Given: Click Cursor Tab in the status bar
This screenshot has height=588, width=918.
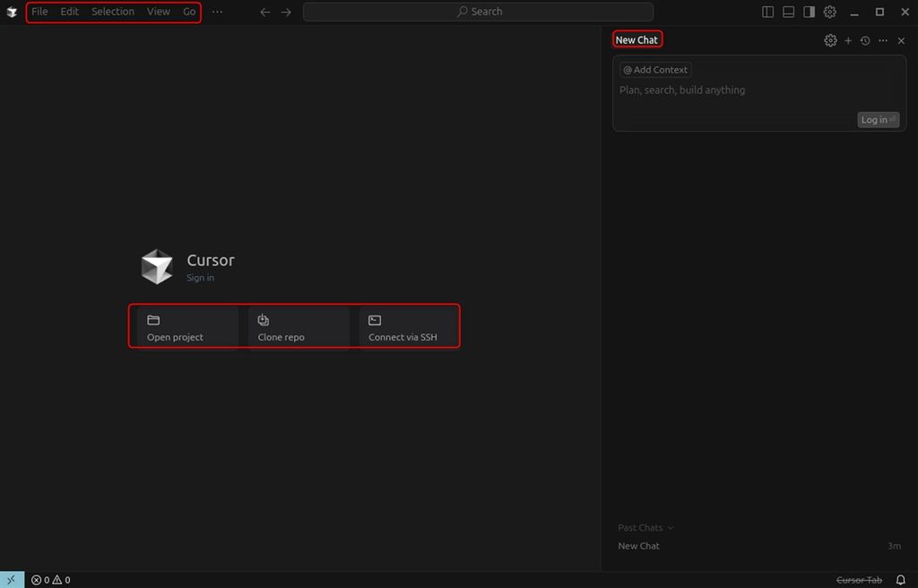Looking at the screenshot, I should [859, 580].
